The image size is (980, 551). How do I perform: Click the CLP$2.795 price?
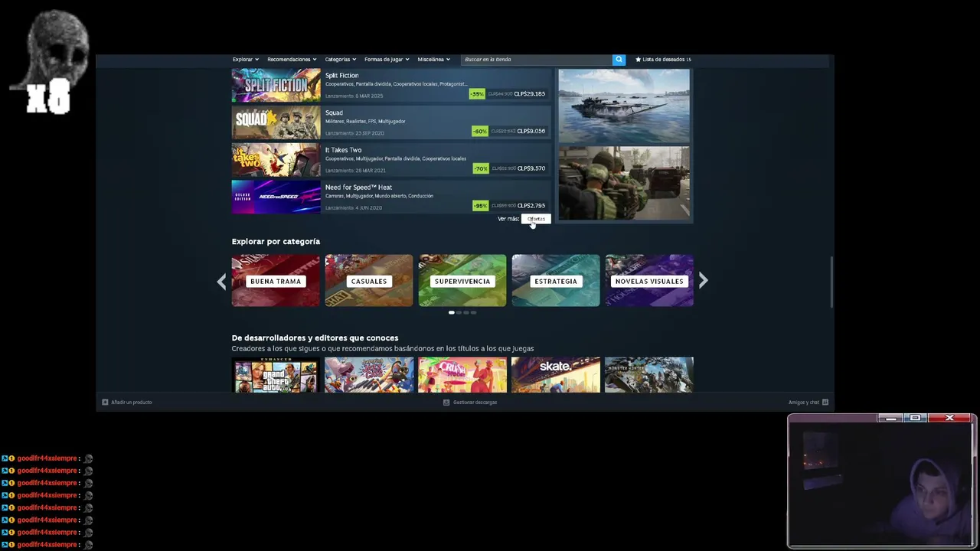click(531, 206)
